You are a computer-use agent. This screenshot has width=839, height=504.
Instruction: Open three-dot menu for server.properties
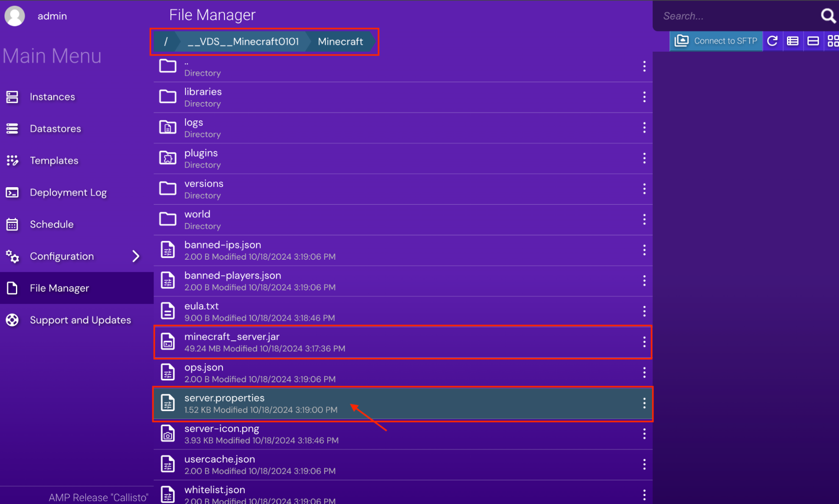(644, 403)
